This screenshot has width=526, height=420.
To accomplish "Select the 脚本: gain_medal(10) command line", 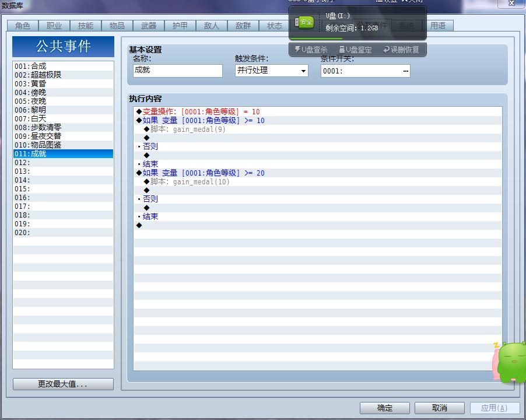I will tap(318, 181).
